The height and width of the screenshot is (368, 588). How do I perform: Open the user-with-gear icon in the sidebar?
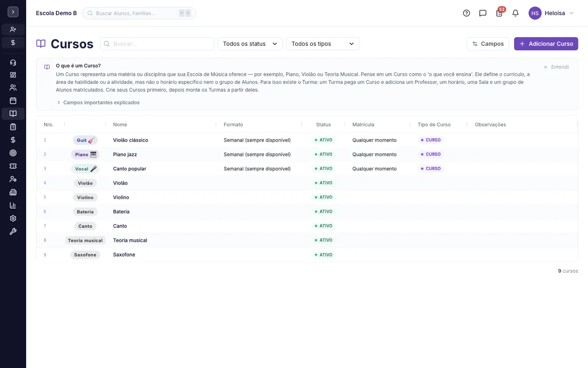pyautogui.click(x=13, y=179)
